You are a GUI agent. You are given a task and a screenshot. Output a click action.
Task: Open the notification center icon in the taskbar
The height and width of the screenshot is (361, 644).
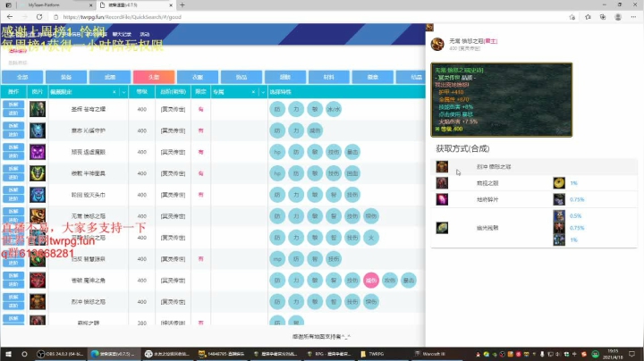tap(632, 354)
